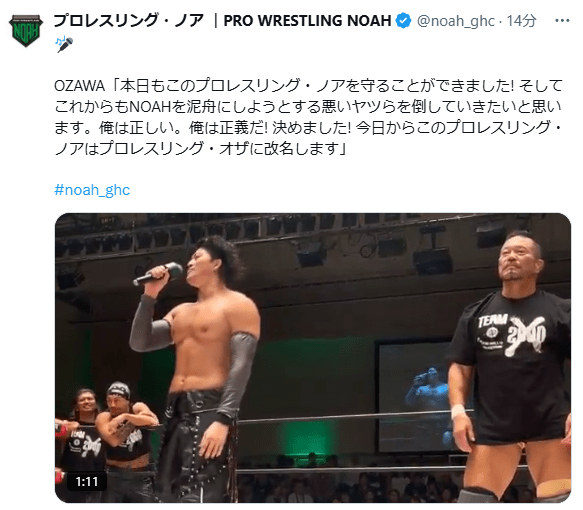Follow the #noah_ghc hashtag

coord(92,190)
